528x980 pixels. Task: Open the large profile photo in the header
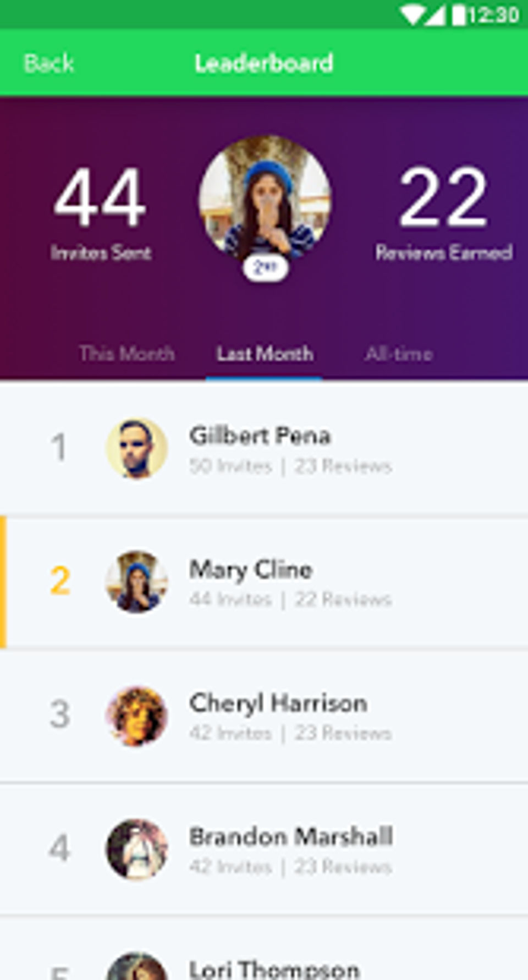point(265,199)
